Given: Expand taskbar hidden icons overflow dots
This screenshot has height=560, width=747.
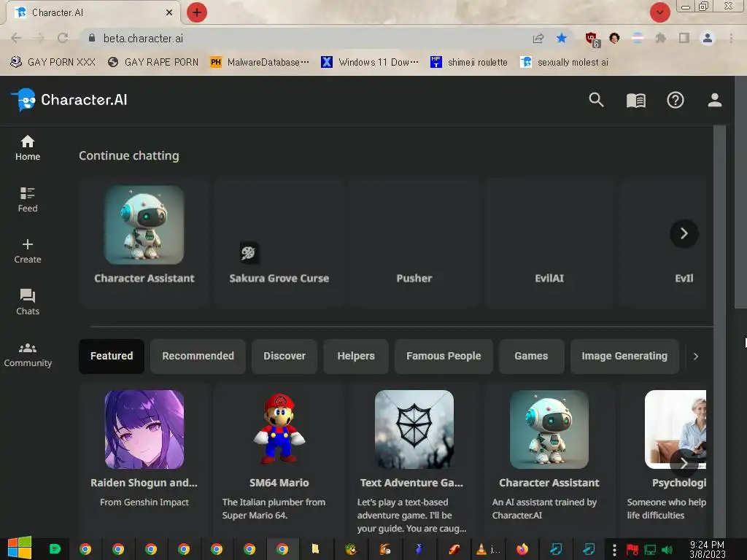Looking at the screenshot, I should point(614,550).
